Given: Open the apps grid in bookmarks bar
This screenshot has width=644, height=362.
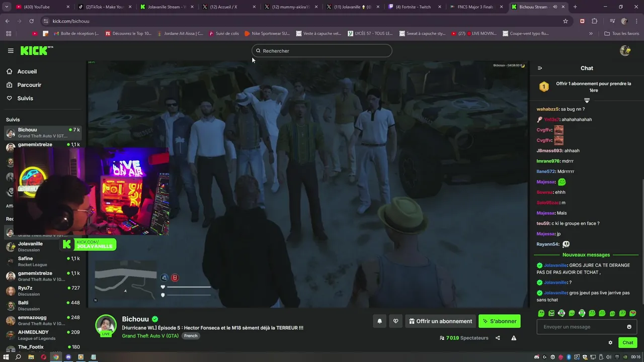Looking at the screenshot, I should coord(9,34).
